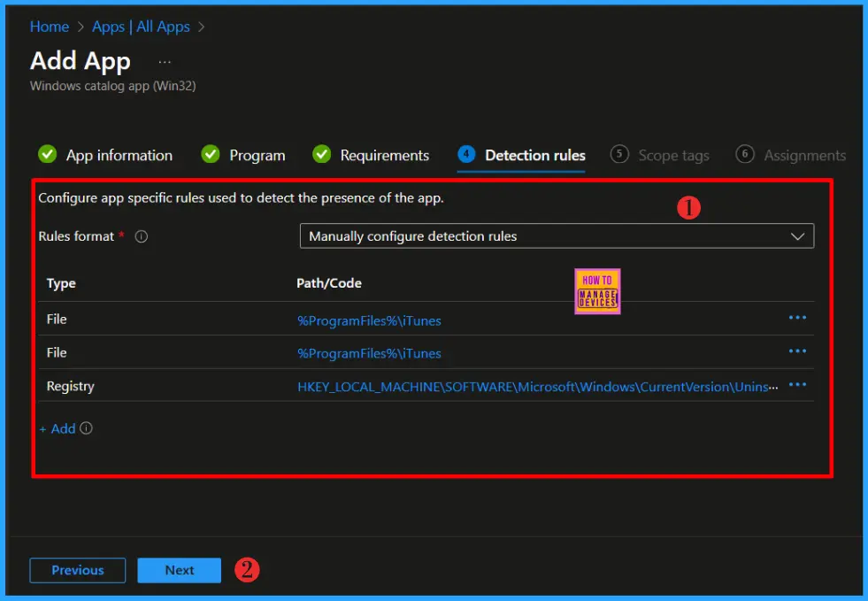868x601 pixels.
Task: Open the Apps | All Apps breadcrumb
Action: [141, 27]
